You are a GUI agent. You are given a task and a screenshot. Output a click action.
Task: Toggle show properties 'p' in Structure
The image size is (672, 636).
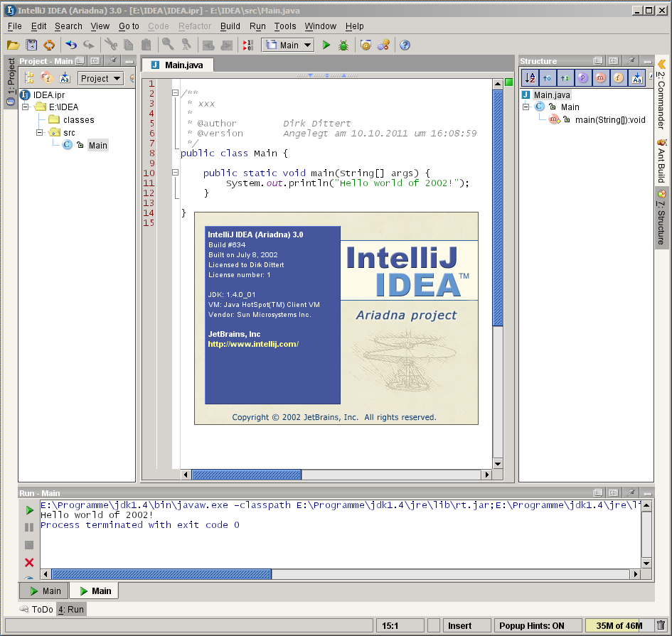(x=582, y=78)
